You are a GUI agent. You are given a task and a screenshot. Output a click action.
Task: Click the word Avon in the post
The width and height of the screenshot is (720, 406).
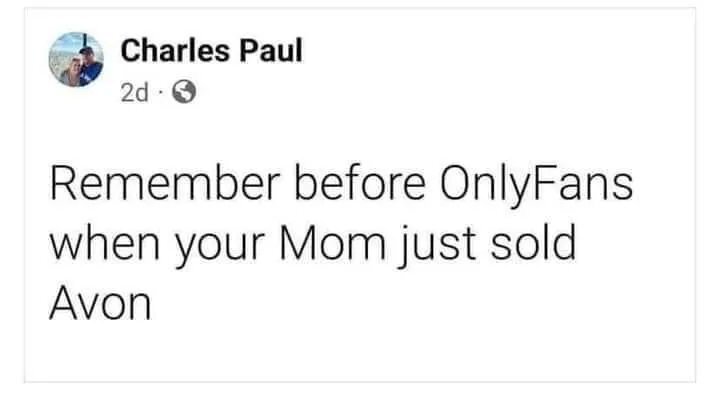click(x=100, y=301)
